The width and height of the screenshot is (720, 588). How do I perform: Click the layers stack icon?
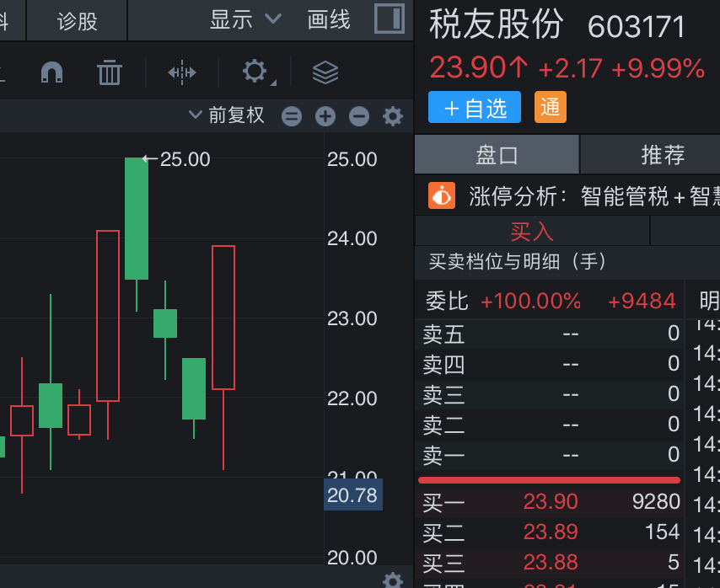tap(325, 72)
